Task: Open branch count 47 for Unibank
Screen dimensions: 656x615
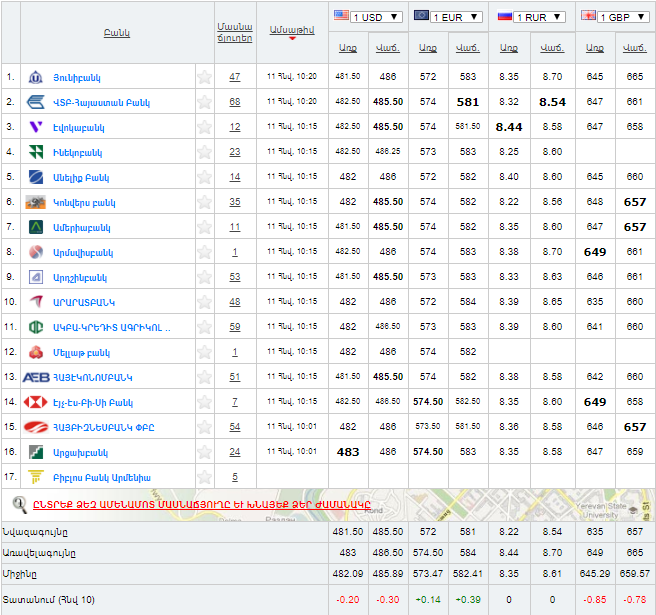Action: (235, 77)
